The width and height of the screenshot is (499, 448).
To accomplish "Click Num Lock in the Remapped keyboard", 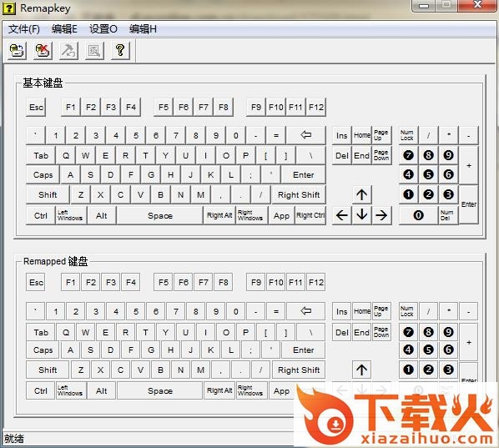I will click(409, 311).
